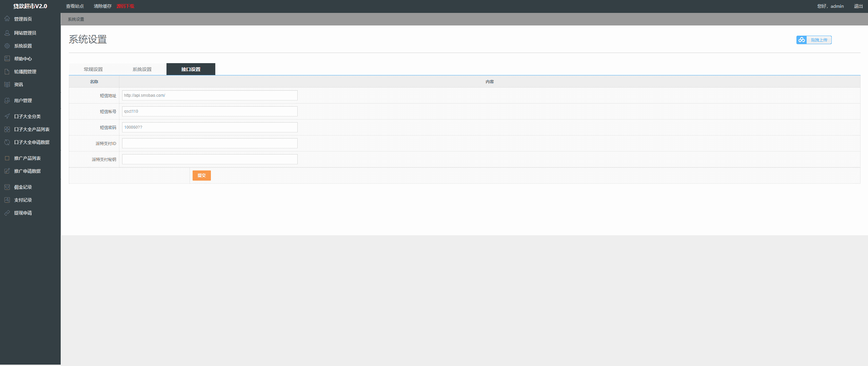Screen dimensions: 868x366
Task: Click the document icon beside 轮播图管理
Action: click(x=7, y=72)
